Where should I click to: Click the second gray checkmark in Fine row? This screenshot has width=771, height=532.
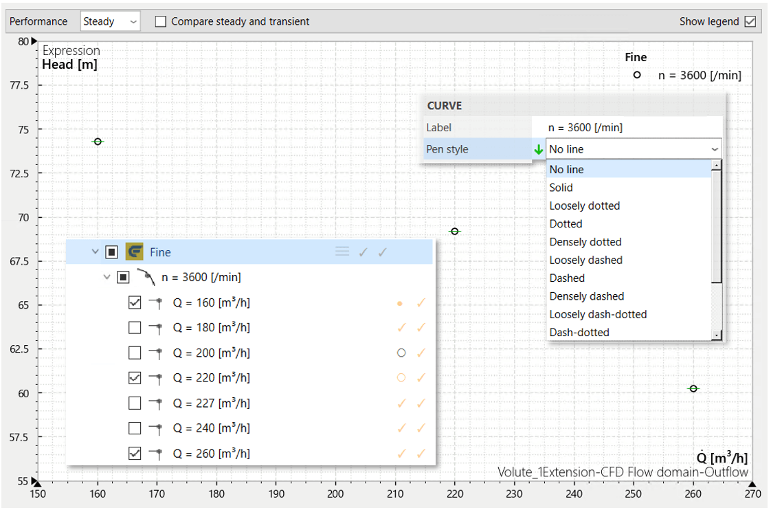[382, 252]
